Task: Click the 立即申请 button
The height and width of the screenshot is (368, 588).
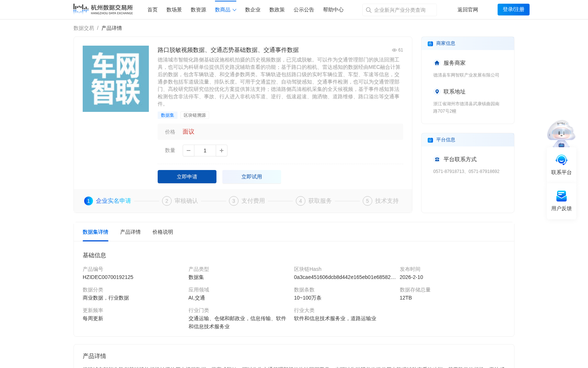Action: click(x=187, y=177)
